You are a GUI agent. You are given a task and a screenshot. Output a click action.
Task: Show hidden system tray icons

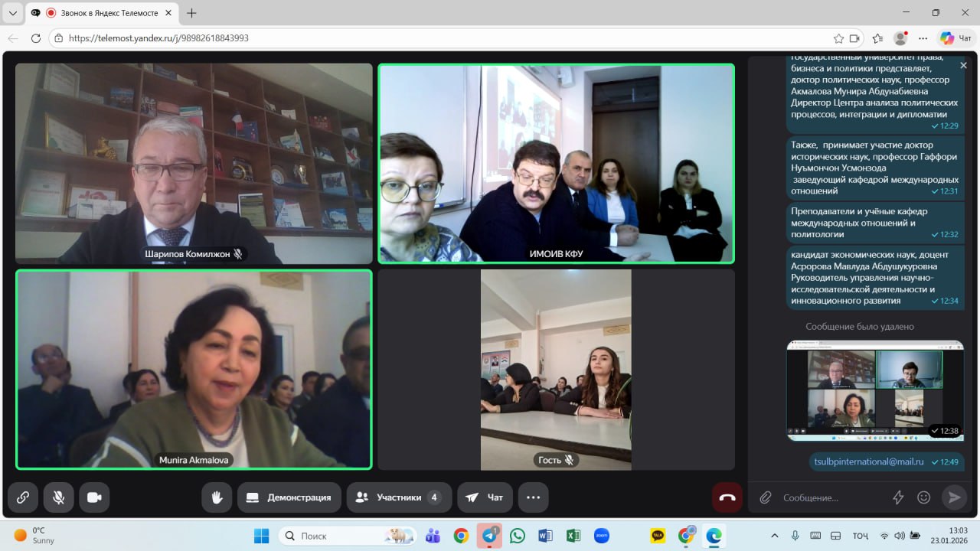(x=774, y=536)
